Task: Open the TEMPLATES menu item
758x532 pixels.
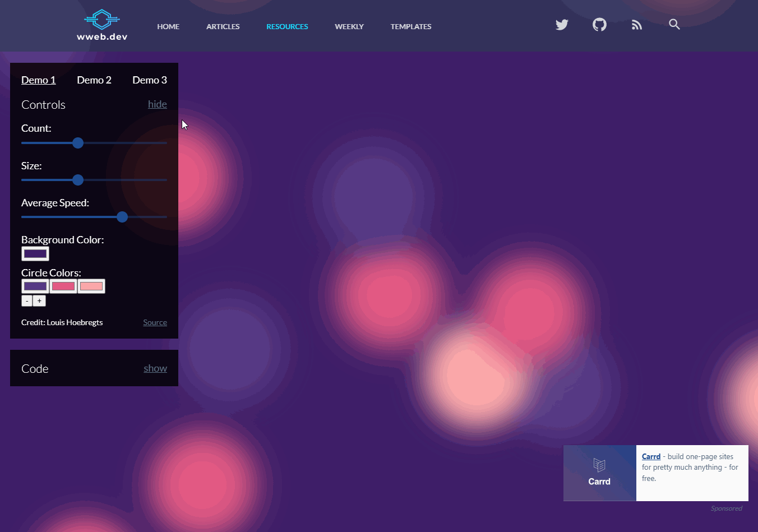Action: 411,26
